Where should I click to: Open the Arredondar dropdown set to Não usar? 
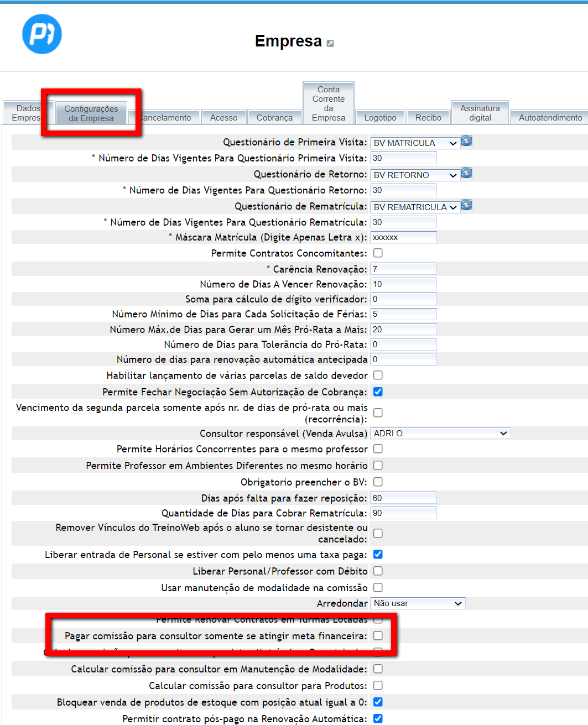pyautogui.click(x=418, y=603)
